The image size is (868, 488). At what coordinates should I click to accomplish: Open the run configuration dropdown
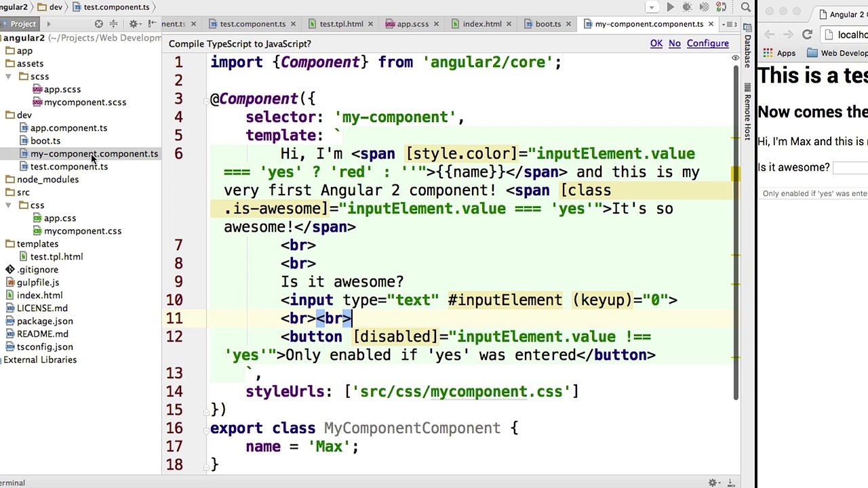coord(652,7)
